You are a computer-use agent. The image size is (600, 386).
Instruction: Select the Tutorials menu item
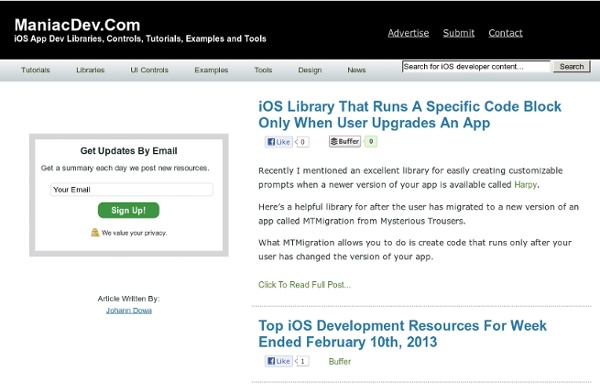[36, 70]
